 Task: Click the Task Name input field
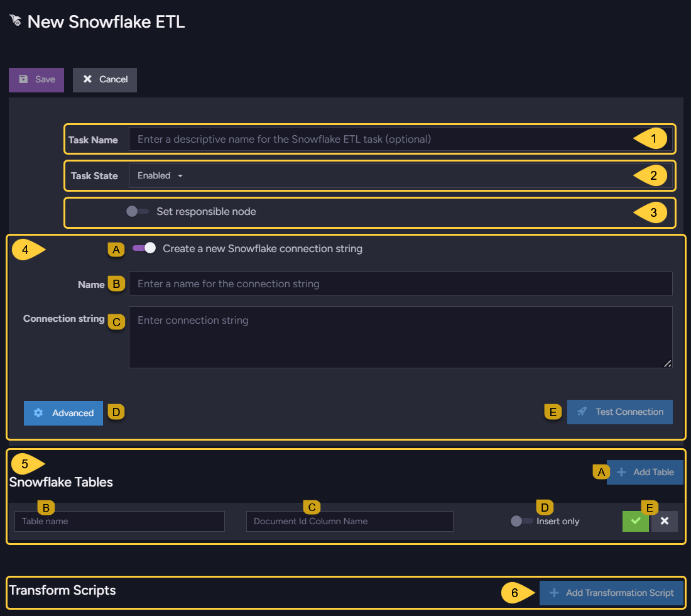[x=400, y=140]
